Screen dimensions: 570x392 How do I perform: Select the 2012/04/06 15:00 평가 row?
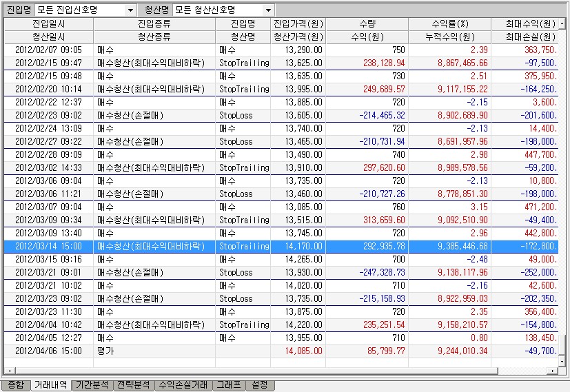(276, 351)
